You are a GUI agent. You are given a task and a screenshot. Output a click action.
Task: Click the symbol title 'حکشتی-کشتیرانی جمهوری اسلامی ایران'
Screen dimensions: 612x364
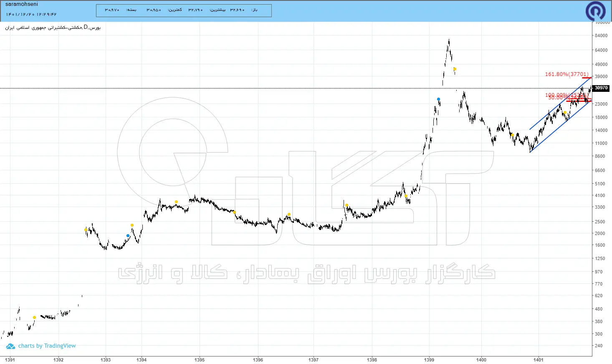click(44, 28)
